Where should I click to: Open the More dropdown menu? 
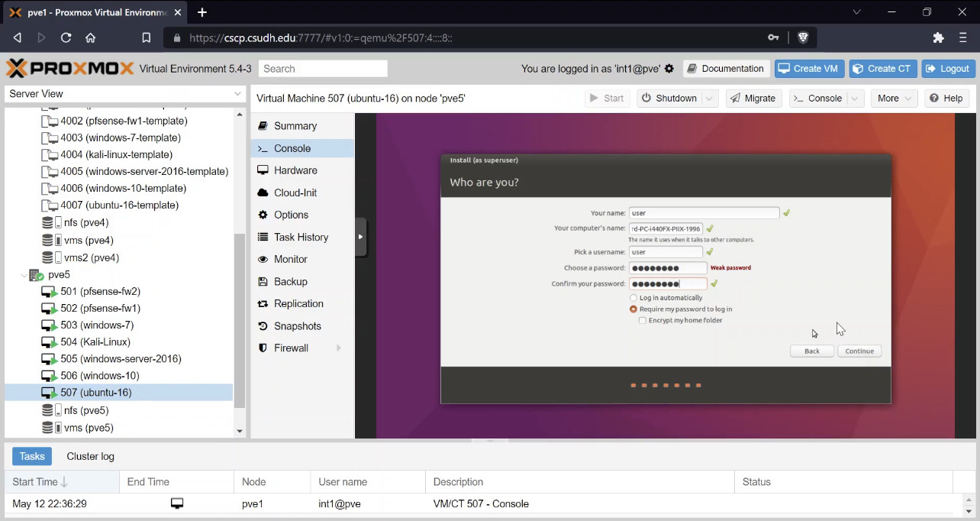(893, 99)
